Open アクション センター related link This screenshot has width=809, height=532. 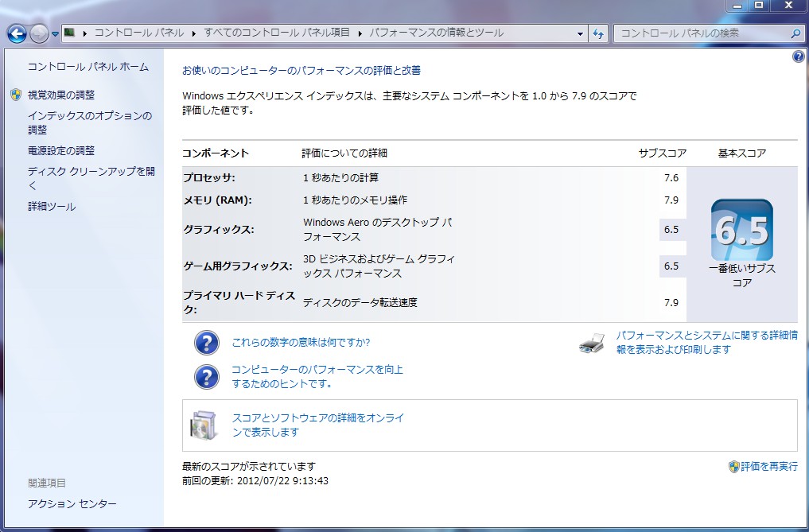(72, 504)
